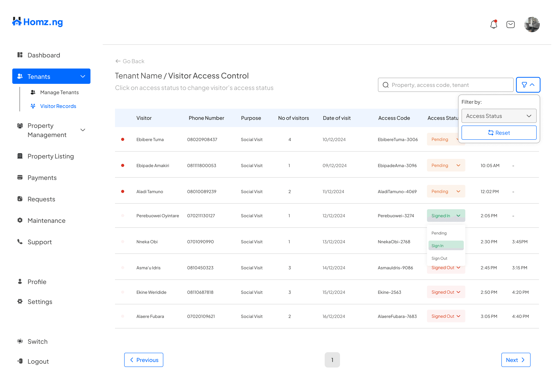
Task: Click the red status dot for Ebibere Tuma
Action: click(x=122, y=139)
